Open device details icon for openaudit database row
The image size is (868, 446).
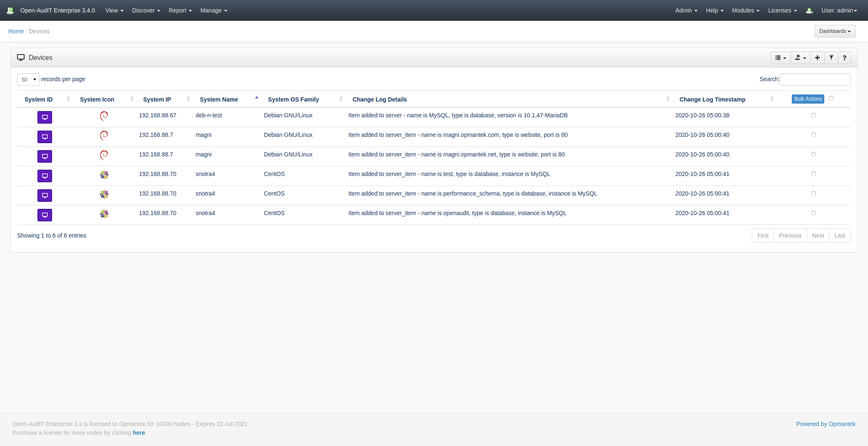click(x=45, y=215)
